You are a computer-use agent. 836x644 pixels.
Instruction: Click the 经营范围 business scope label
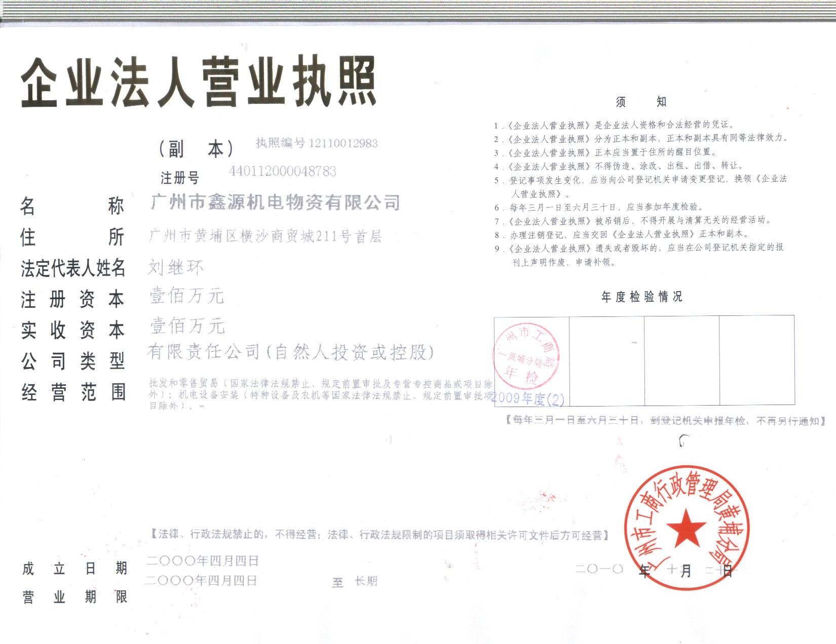[72, 392]
